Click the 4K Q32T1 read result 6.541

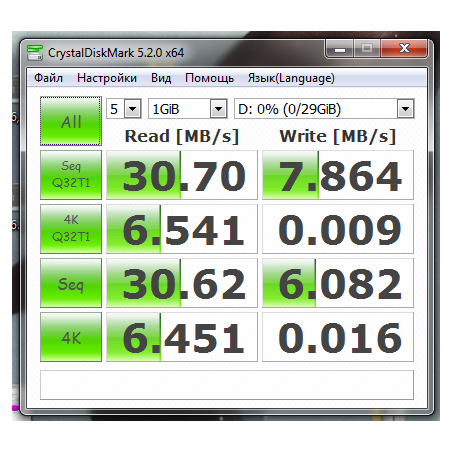(x=182, y=229)
